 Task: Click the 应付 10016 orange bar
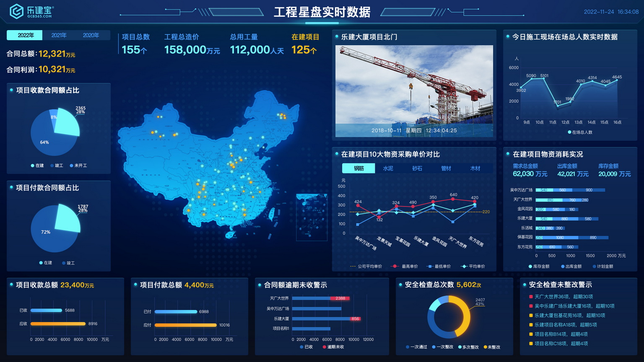click(185, 325)
